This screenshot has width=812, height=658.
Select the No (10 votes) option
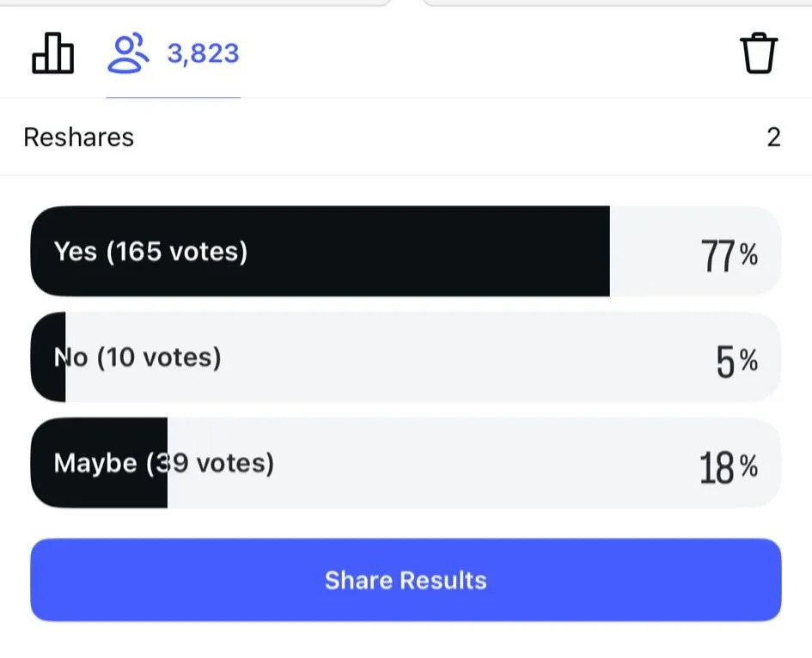click(x=137, y=357)
